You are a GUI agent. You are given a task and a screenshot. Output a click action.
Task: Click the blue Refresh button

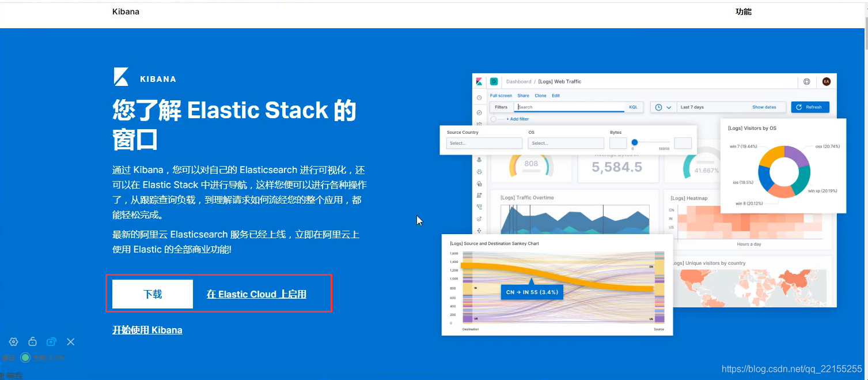tap(810, 107)
